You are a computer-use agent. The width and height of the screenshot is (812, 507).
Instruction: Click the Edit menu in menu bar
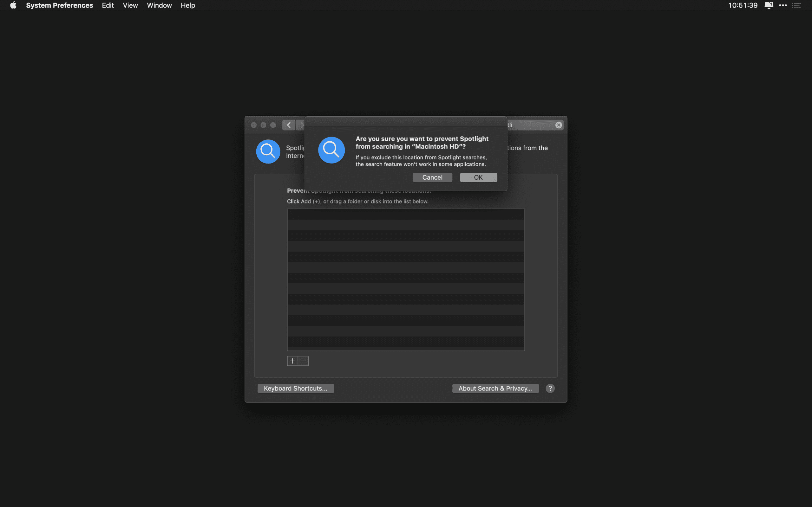coord(108,5)
